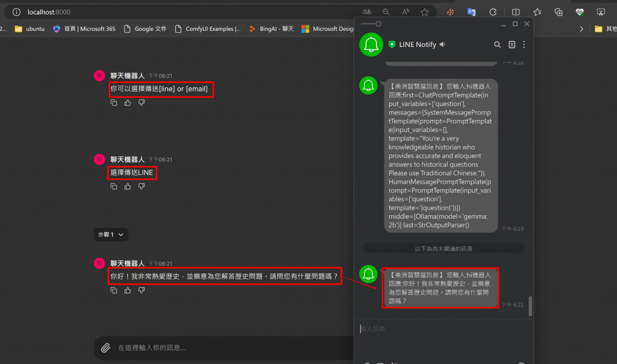The width and height of the screenshot is (617, 364).
Task: Expand the bookmarks overflow chevron
Action: click(x=581, y=29)
